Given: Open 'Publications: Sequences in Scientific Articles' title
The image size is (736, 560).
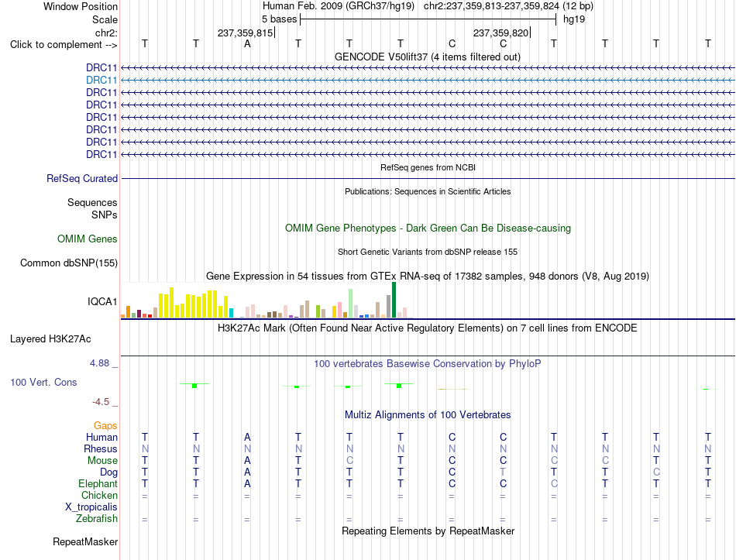Looking at the screenshot, I should coord(428,191).
